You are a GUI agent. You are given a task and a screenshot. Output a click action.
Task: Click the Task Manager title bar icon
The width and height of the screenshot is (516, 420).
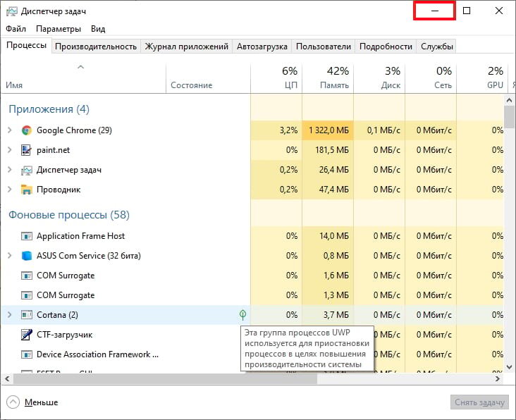click(x=11, y=11)
